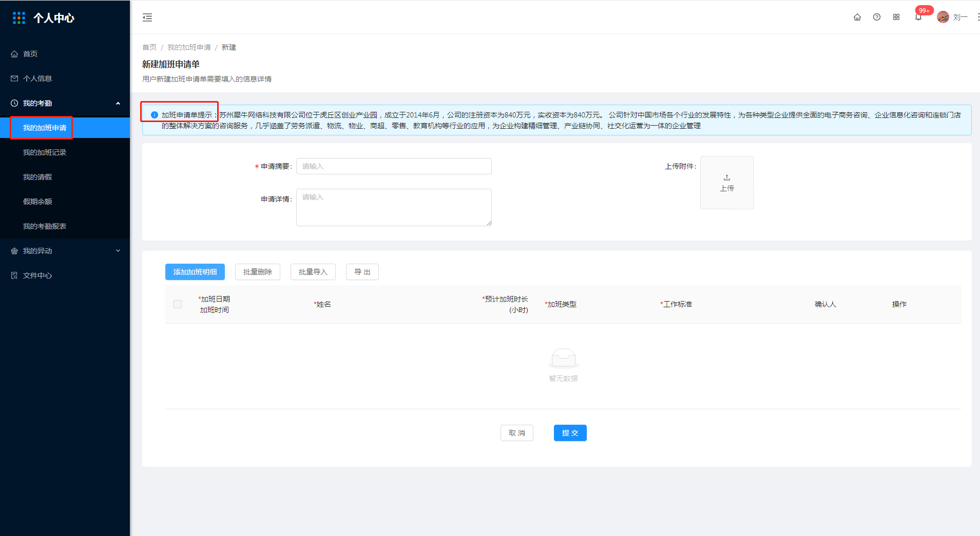The height and width of the screenshot is (536, 980).
Task: Click the 加班日期 column header
Action: pos(215,299)
